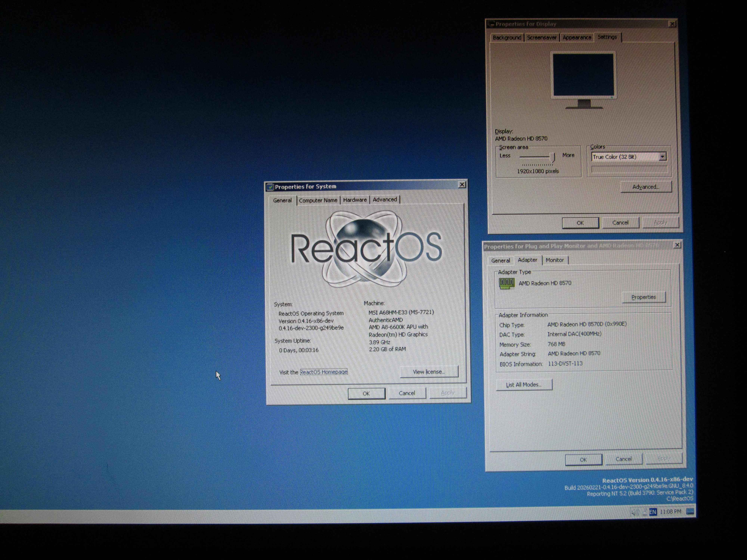Open the ReactOS Homepage link
This screenshot has height=560, width=747.
click(323, 372)
